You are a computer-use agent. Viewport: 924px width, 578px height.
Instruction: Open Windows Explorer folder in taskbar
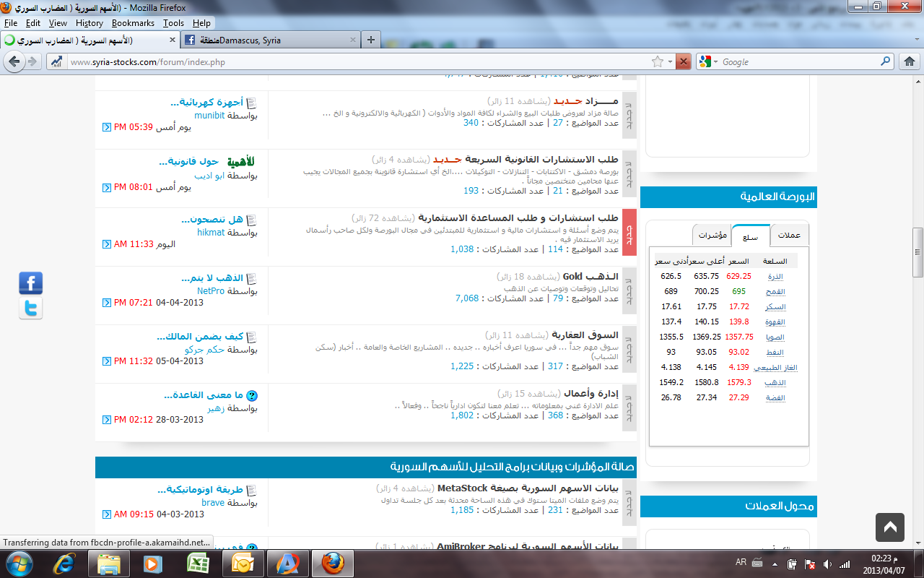pyautogui.click(x=108, y=563)
